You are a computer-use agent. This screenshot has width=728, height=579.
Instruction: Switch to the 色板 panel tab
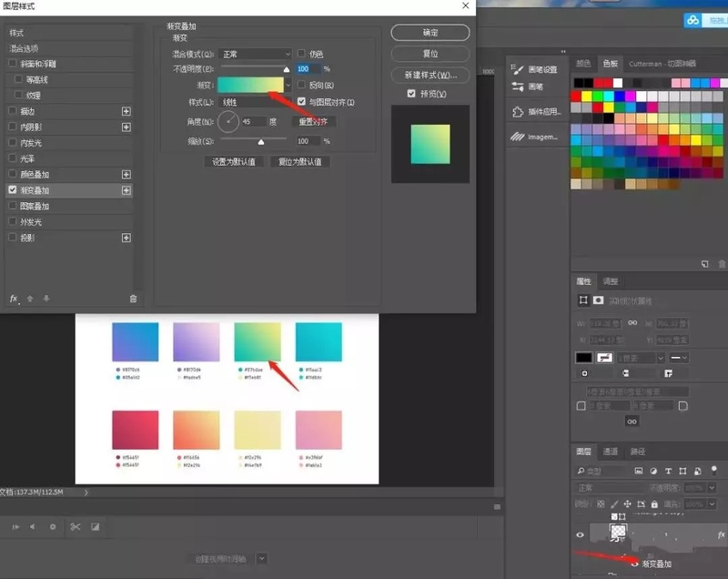tap(610, 64)
